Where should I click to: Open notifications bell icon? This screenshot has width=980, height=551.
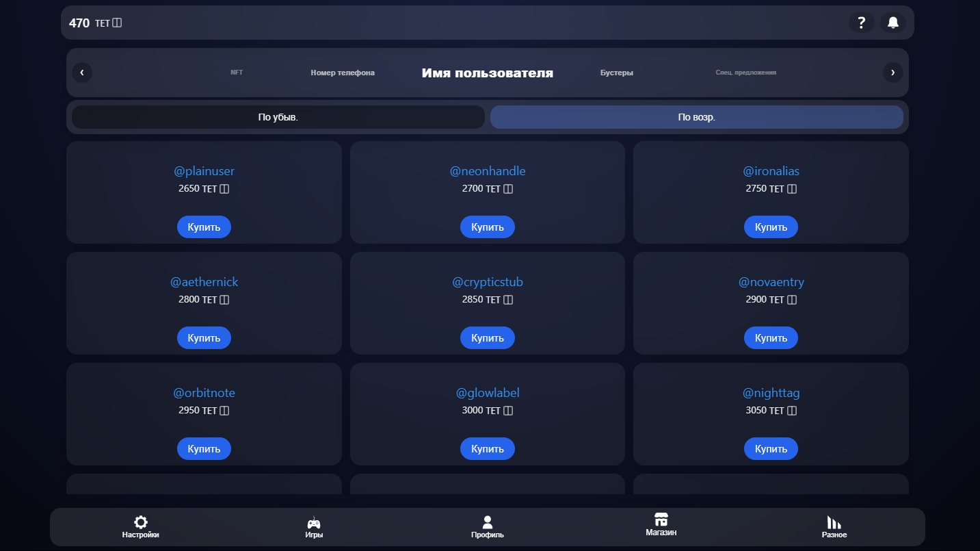click(x=892, y=23)
